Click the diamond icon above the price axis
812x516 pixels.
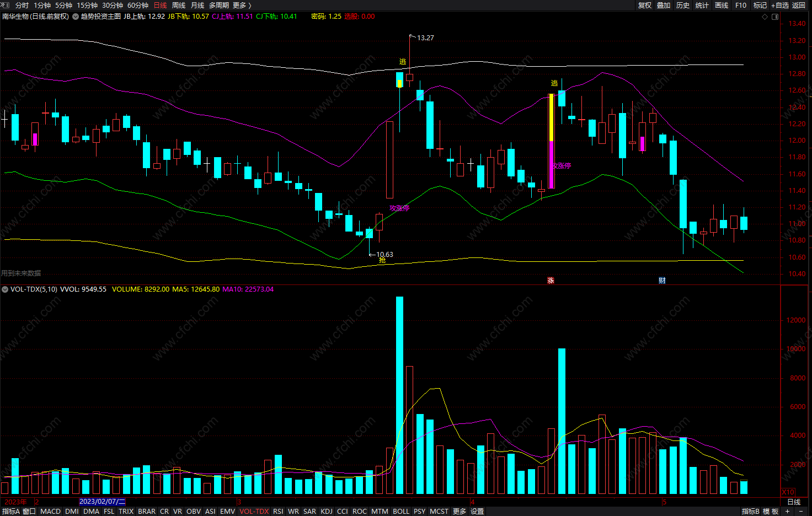point(765,17)
